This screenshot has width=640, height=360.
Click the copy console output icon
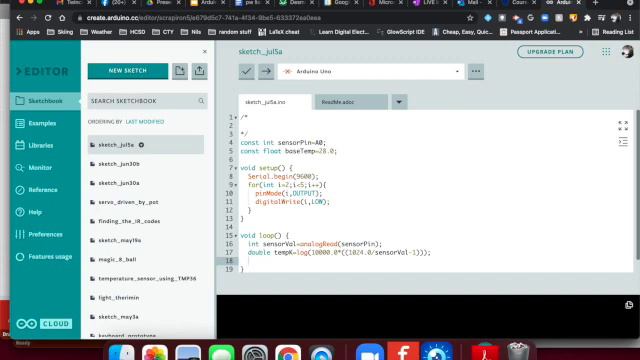629,305
